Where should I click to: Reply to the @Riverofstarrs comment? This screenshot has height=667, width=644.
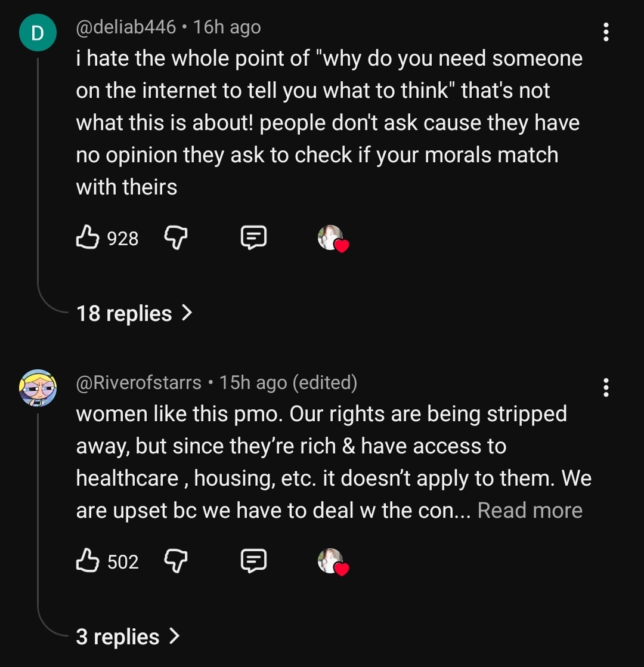tap(253, 561)
